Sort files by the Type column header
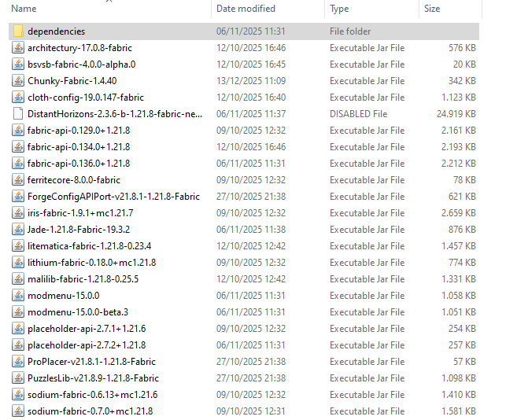This screenshot has height=420, width=517. pos(339,9)
